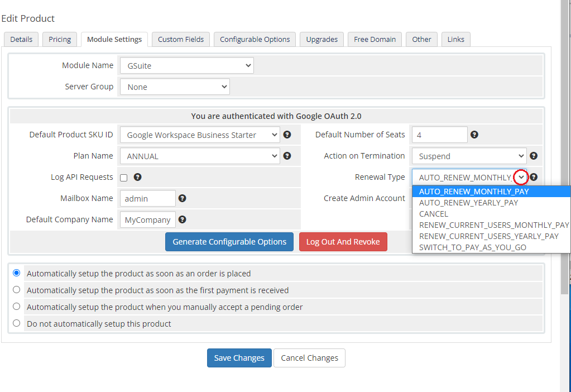Expand the Default Product SKU ID dropdown

pos(200,135)
